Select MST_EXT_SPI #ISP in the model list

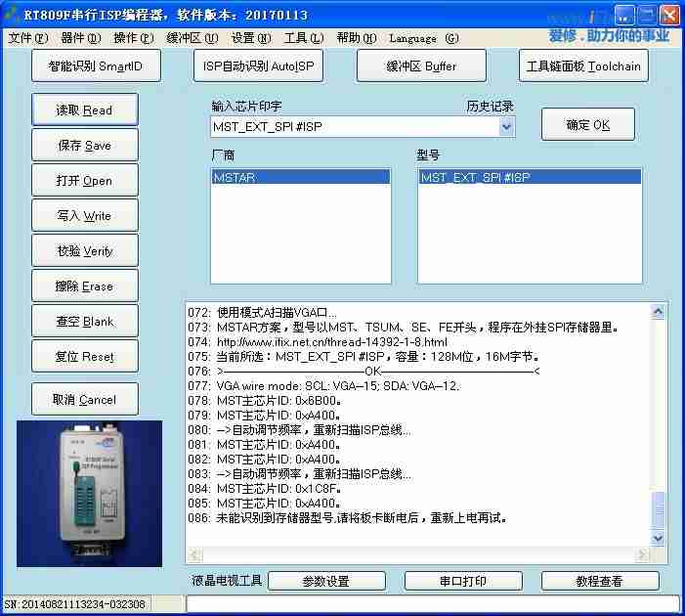(x=530, y=177)
